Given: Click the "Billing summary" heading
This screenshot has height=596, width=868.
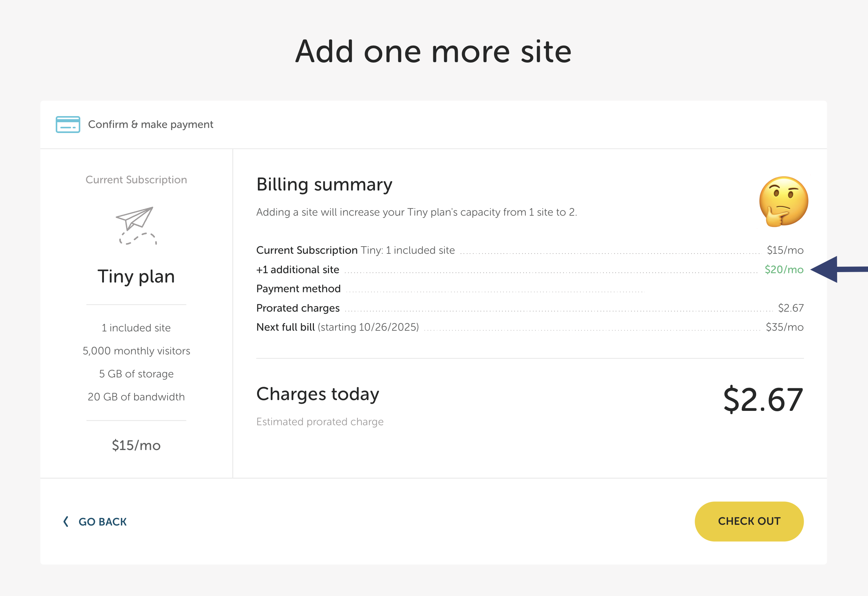Looking at the screenshot, I should click(324, 184).
